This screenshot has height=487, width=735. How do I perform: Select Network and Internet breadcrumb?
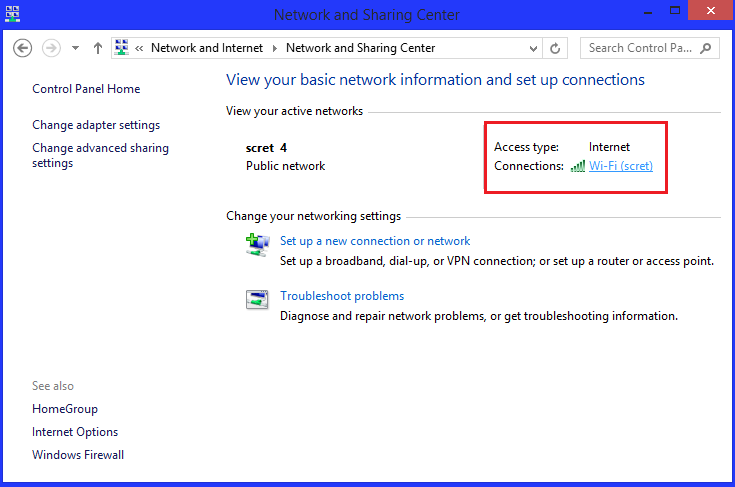[x=207, y=48]
